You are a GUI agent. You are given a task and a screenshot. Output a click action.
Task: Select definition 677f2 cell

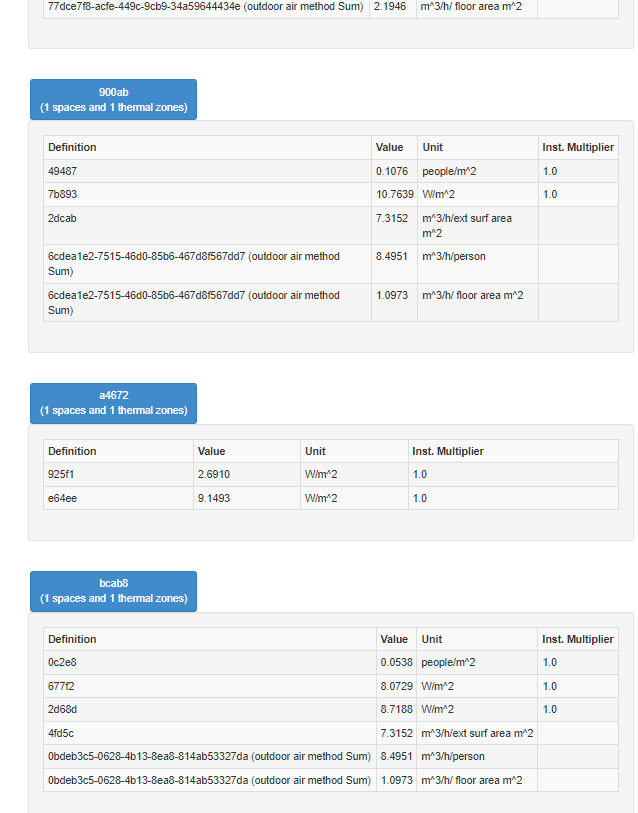pyautogui.click(x=210, y=686)
